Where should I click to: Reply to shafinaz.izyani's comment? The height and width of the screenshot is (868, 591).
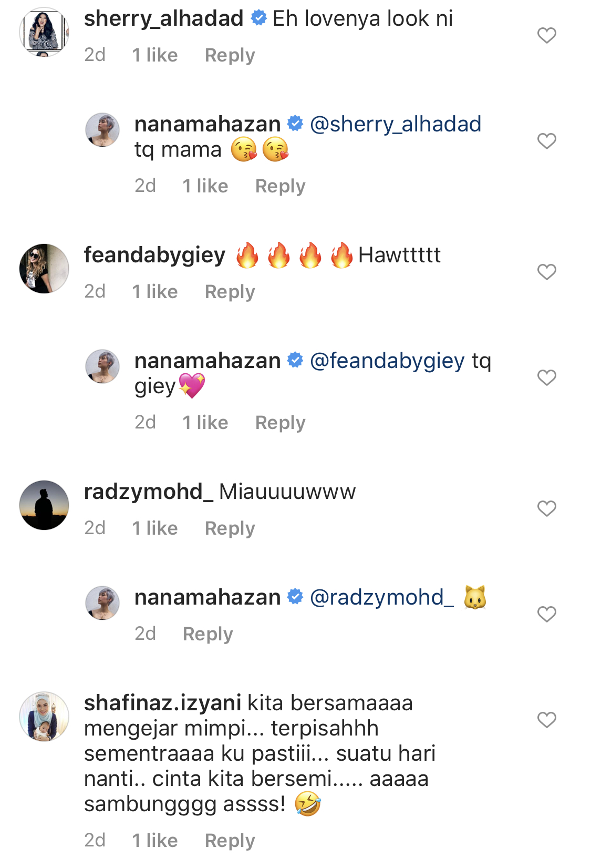(230, 841)
